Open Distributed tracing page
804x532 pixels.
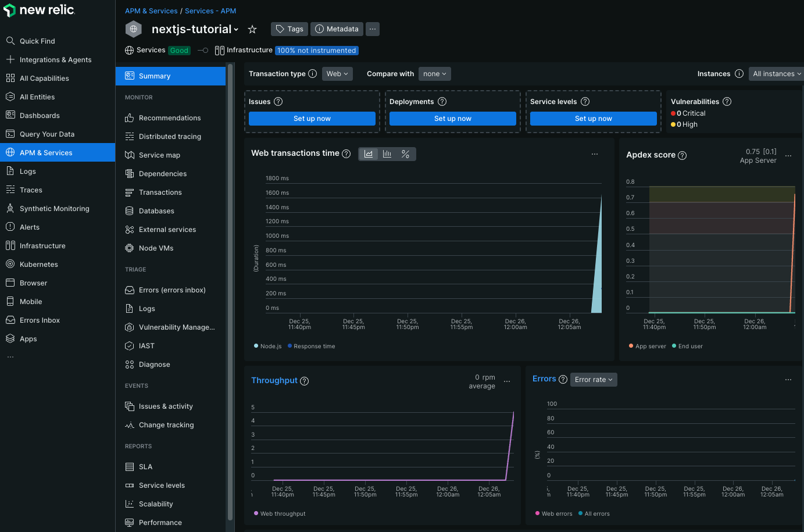(171, 137)
